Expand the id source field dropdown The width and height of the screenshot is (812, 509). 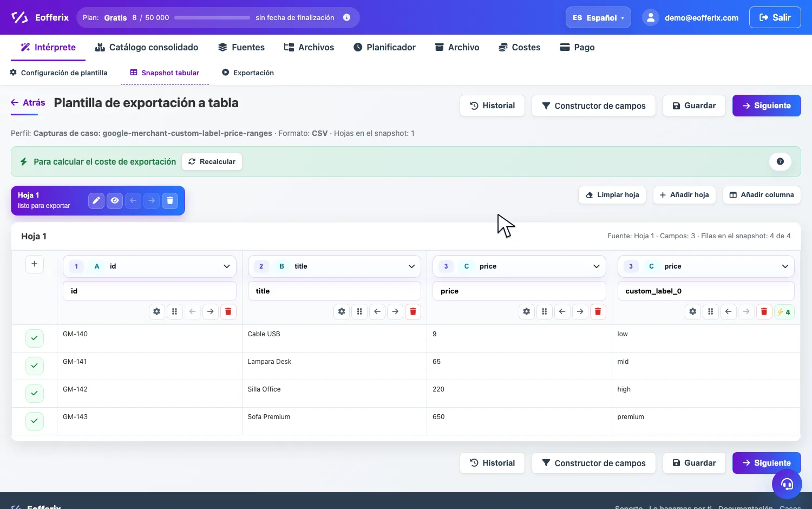click(x=149, y=266)
